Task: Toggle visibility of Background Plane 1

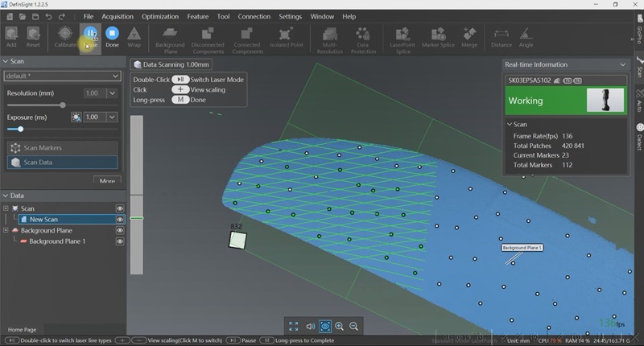Action: tap(120, 241)
